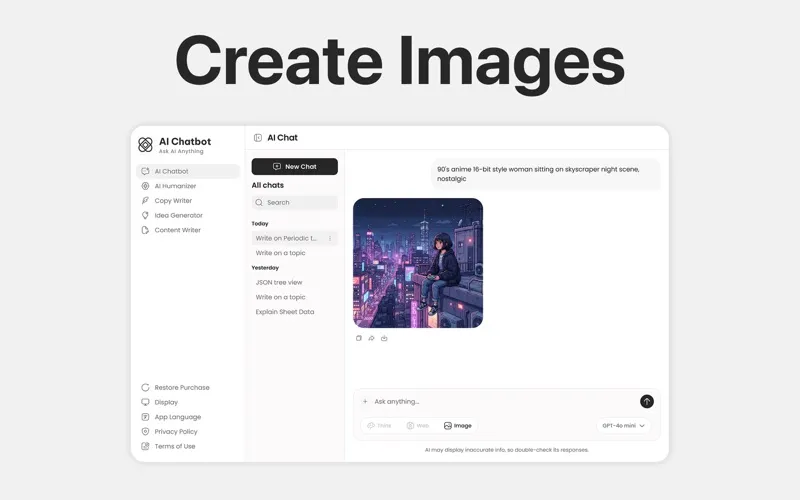Open the 'Explain Sheet Data' chat
The height and width of the screenshot is (500, 800).
[x=285, y=312]
